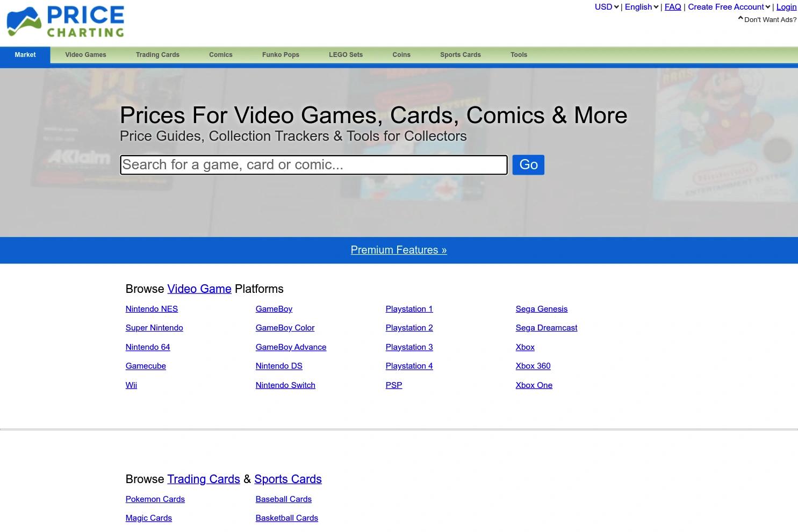
Task: Browse Basketball Cards
Action: click(x=287, y=518)
